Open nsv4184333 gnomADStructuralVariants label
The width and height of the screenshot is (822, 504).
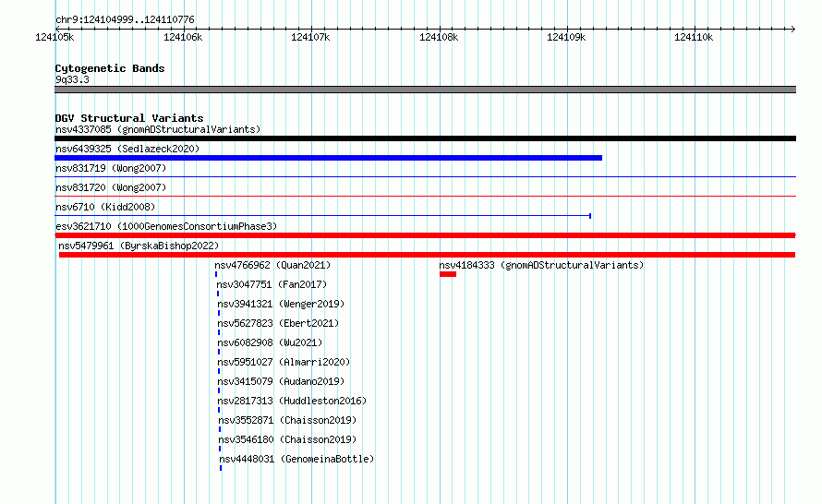click(541, 265)
